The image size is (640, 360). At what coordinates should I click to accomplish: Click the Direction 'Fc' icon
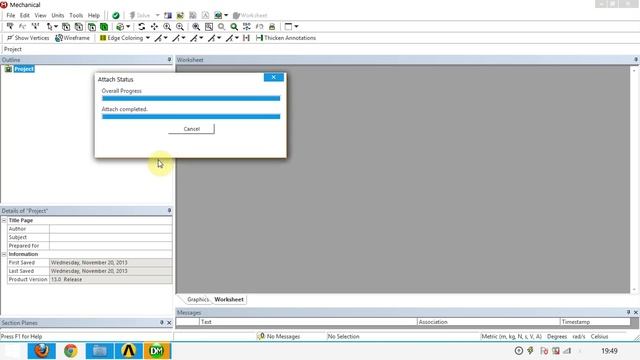point(22,27)
